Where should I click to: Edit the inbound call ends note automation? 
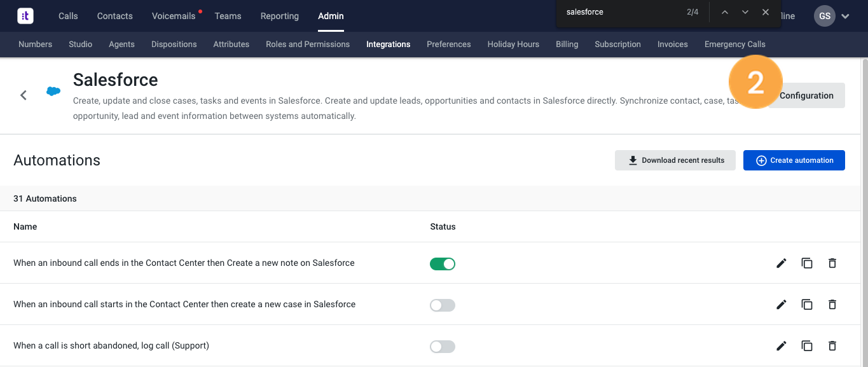782,263
